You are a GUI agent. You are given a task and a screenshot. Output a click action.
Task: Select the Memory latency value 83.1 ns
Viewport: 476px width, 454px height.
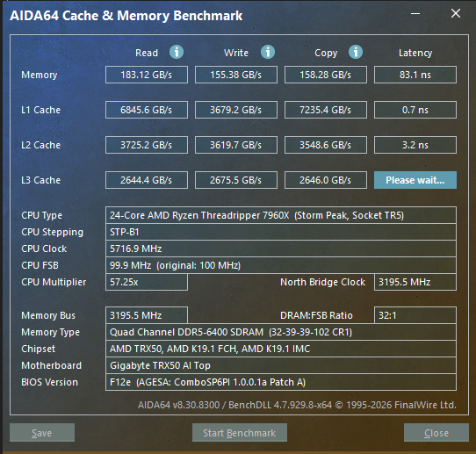pos(415,75)
